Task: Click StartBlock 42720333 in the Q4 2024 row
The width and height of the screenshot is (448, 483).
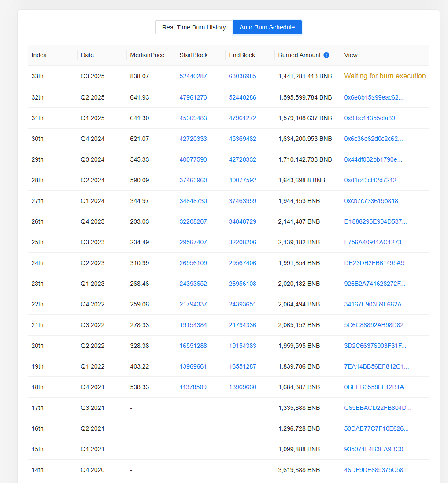Action: click(x=193, y=138)
